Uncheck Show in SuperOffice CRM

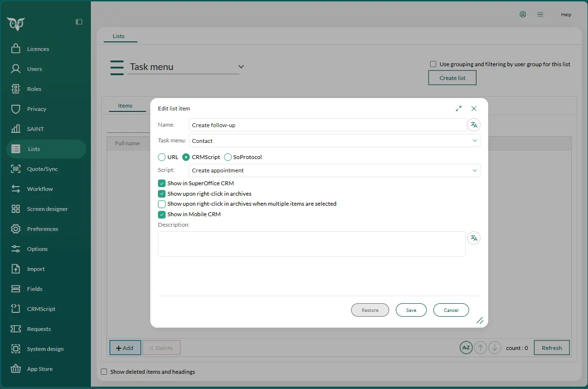[x=162, y=183]
